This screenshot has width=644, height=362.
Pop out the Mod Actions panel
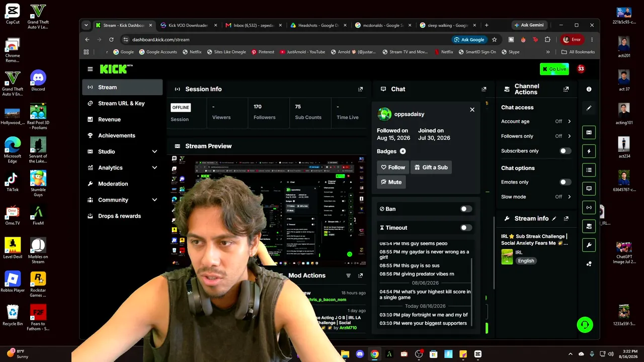click(x=360, y=276)
